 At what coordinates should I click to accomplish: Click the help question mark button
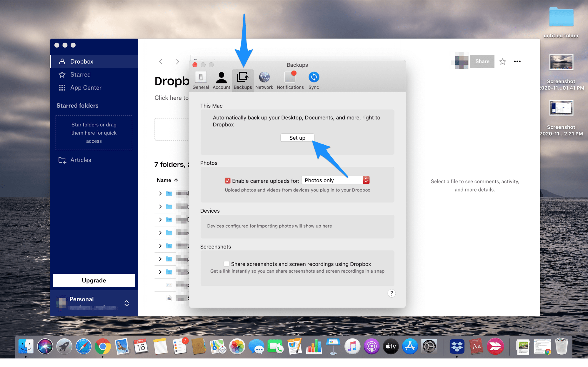tap(392, 293)
